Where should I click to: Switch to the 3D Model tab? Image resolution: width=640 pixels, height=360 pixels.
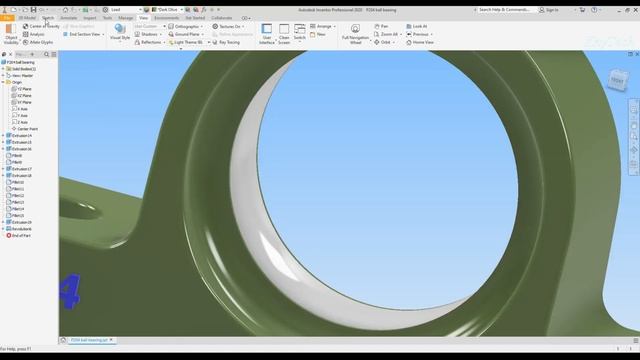pos(27,18)
